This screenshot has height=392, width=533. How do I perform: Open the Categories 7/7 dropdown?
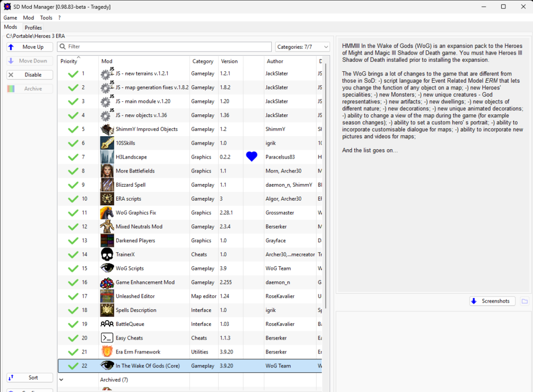302,47
